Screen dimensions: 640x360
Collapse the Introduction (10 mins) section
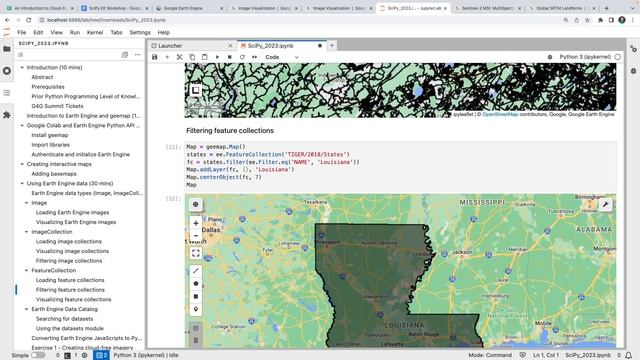click(x=22, y=67)
